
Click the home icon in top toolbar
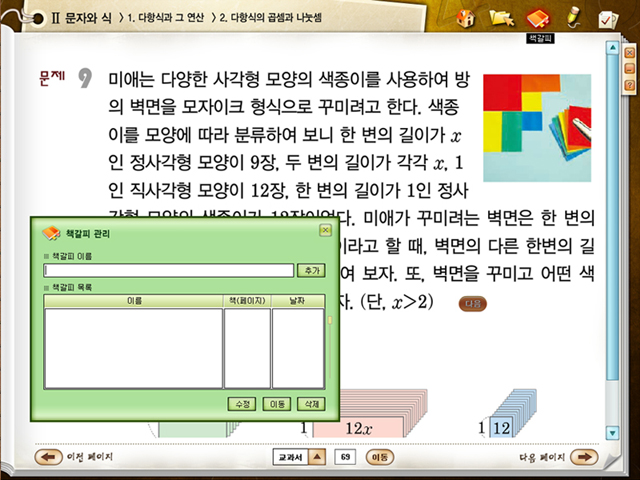pyautogui.click(x=465, y=18)
